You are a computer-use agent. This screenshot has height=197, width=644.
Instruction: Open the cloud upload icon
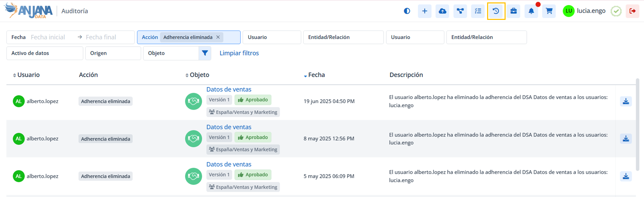pos(442,11)
